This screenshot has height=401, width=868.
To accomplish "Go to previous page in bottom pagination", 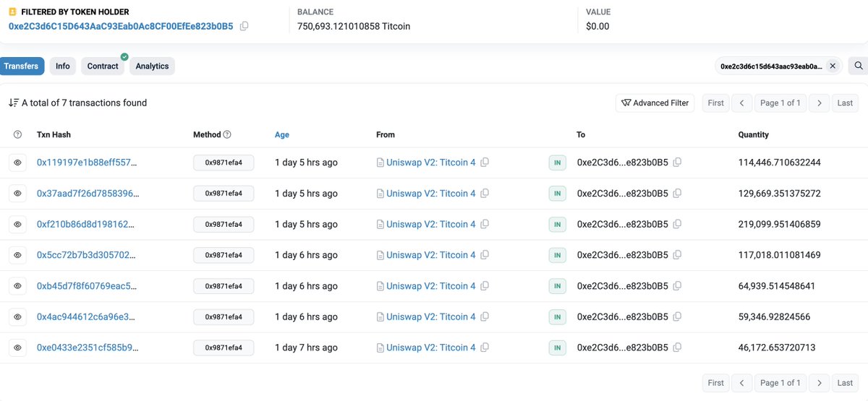I will [741, 383].
